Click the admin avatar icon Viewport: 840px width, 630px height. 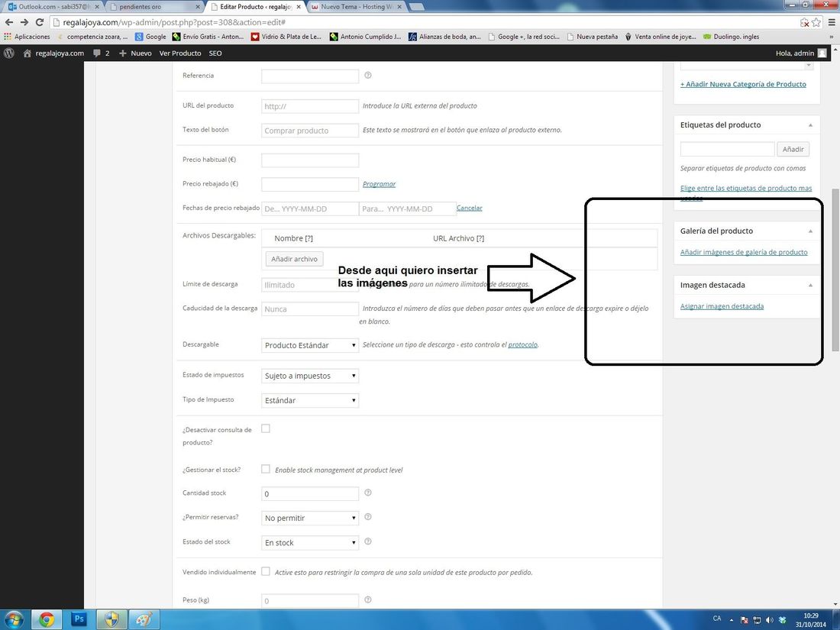[x=822, y=53]
